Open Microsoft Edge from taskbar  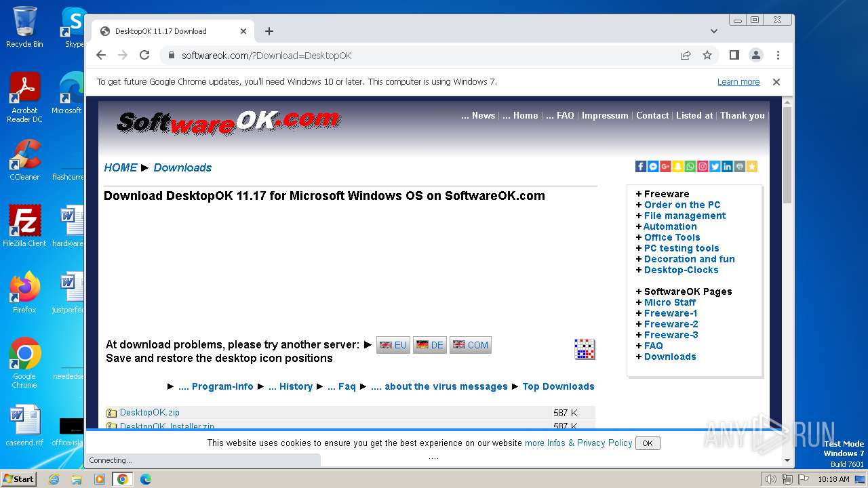click(x=145, y=479)
